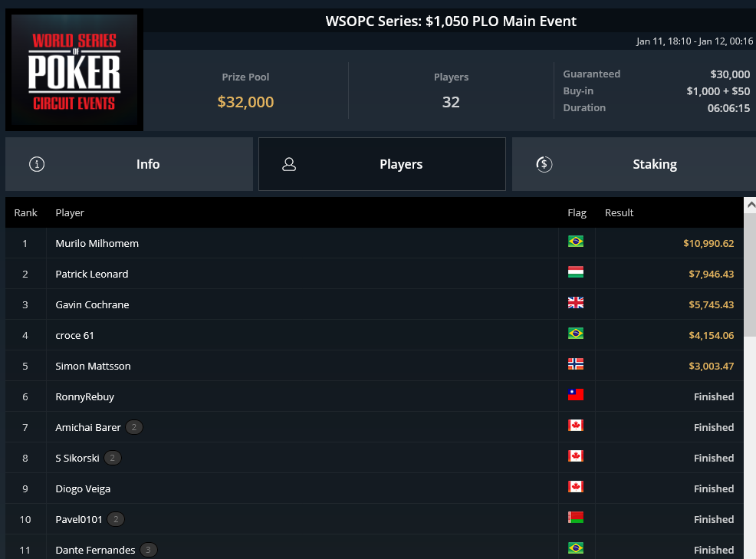Viewport: 756px width, 559px height.
Task: Click the Players tab person icon
Action: [x=289, y=164]
